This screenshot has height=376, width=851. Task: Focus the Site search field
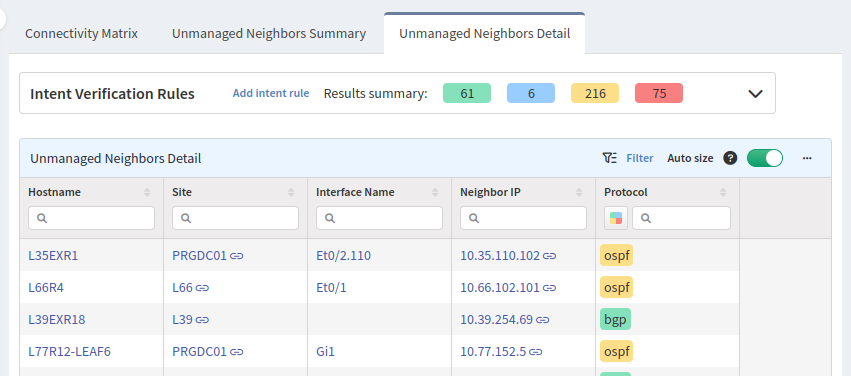pyautogui.click(x=236, y=218)
